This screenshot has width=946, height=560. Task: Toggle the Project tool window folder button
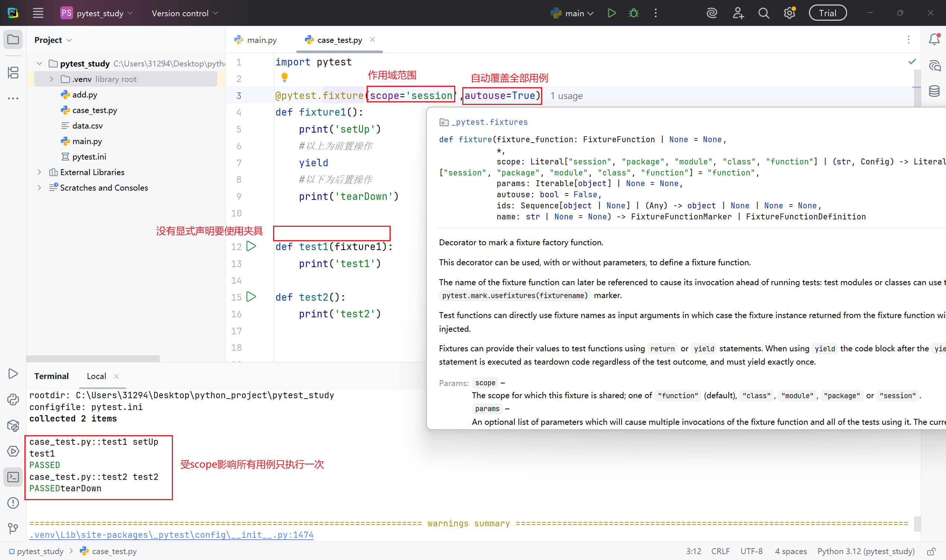[13, 39]
